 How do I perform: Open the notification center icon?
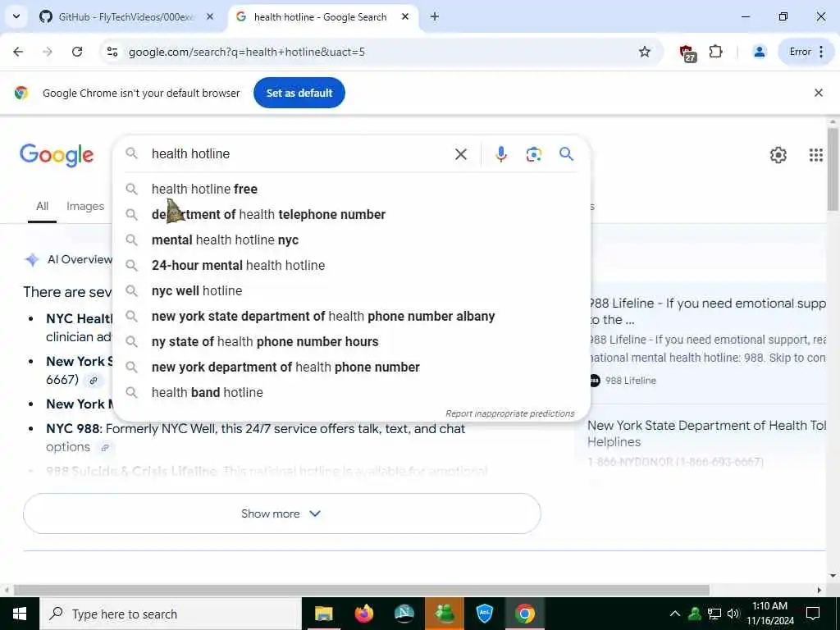point(813,614)
